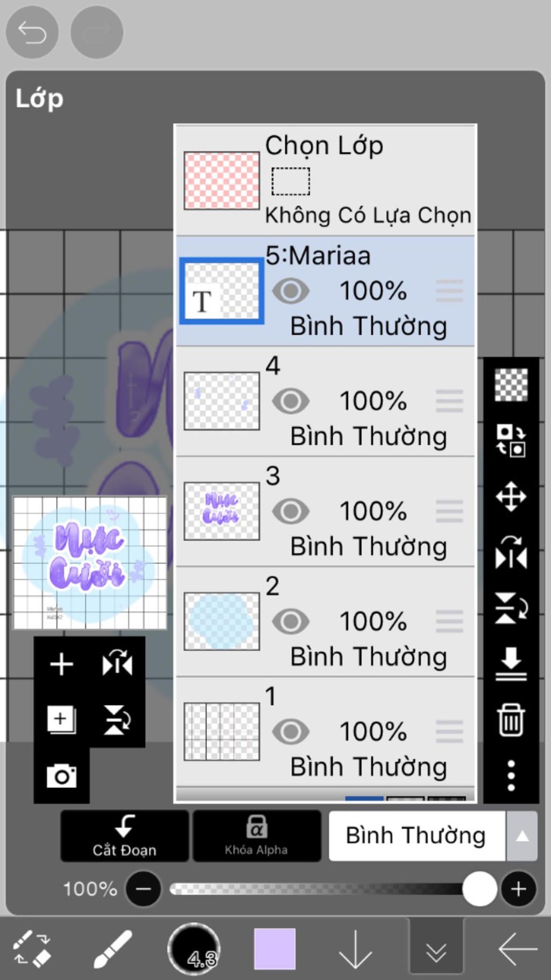The height and width of the screenshot is (980, 551).
Task: Select the move transform arrows icon
Action: (511, 496)
